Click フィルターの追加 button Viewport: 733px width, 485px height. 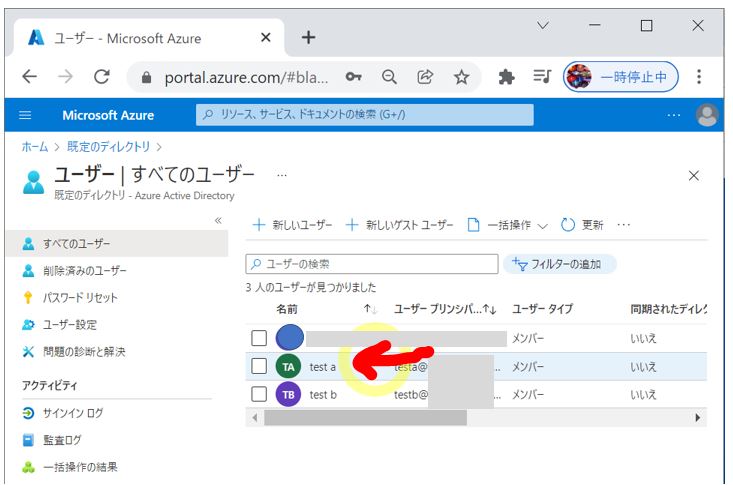tap(560, 264)
